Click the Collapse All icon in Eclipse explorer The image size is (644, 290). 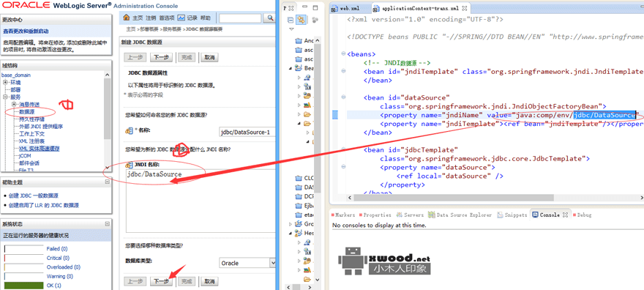click(291, 20)
